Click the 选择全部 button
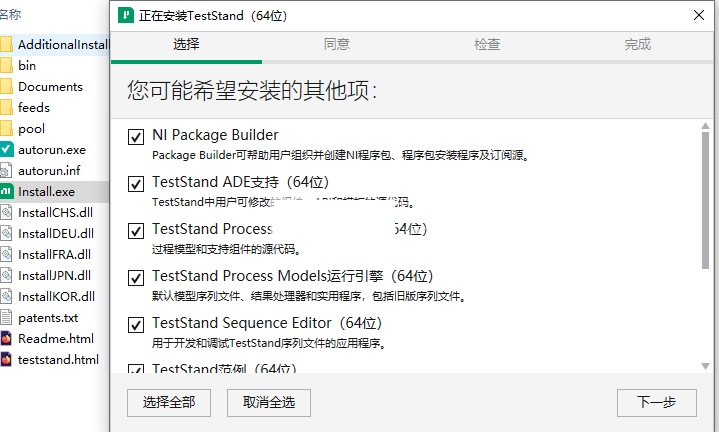 pyautogui.click(x=169, y=403)
